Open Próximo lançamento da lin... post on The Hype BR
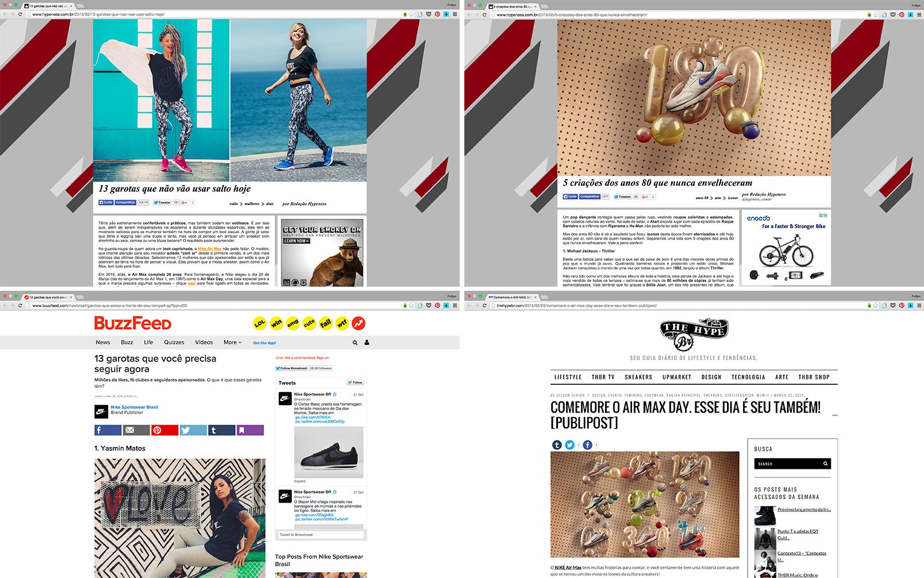The height and width of the screenshot is (578, 924). (804, 510)
